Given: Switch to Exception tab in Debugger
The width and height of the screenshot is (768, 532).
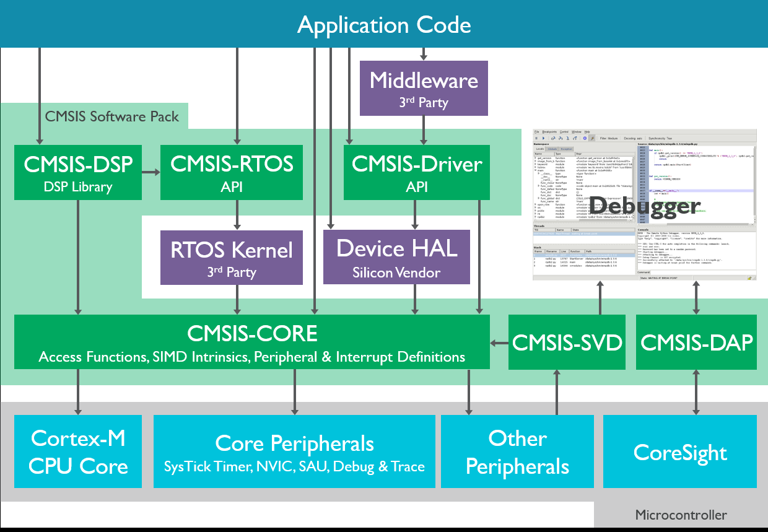Looking at the screenshot, I should (566, 149).
